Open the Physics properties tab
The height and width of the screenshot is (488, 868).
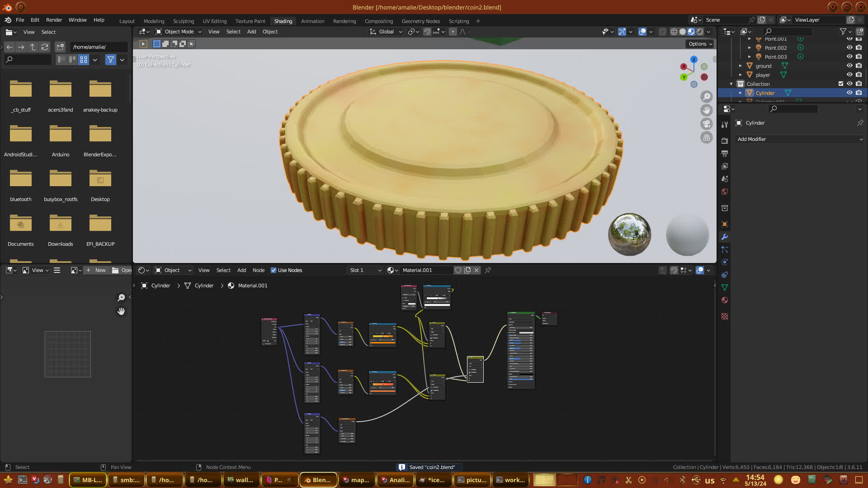(x=725, y=262)
